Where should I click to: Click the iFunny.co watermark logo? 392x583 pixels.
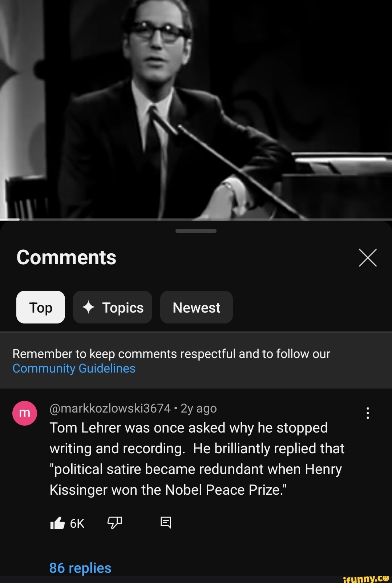(x=366, y=578)
